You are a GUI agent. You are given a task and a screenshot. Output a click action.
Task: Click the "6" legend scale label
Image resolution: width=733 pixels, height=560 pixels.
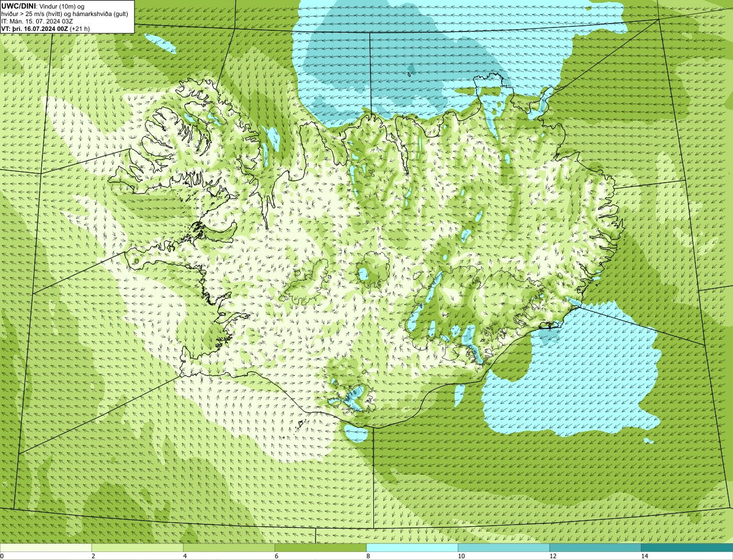[x=276, y=556]
